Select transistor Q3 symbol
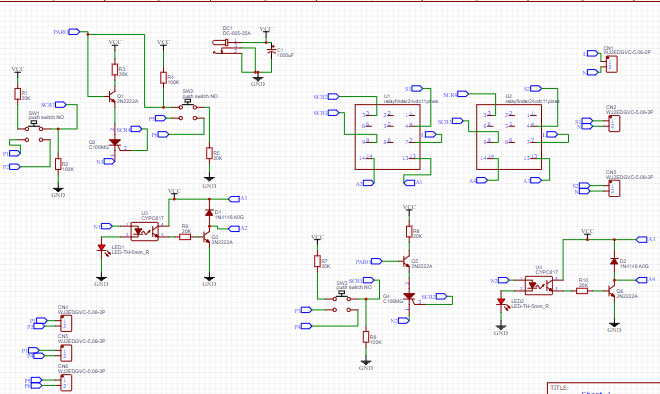 point(206,237)
